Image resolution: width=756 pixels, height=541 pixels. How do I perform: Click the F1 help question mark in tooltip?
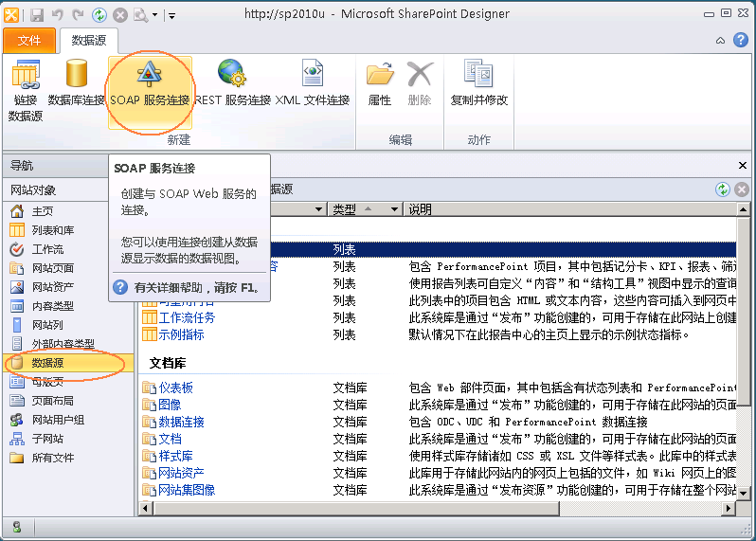[120, 287]
